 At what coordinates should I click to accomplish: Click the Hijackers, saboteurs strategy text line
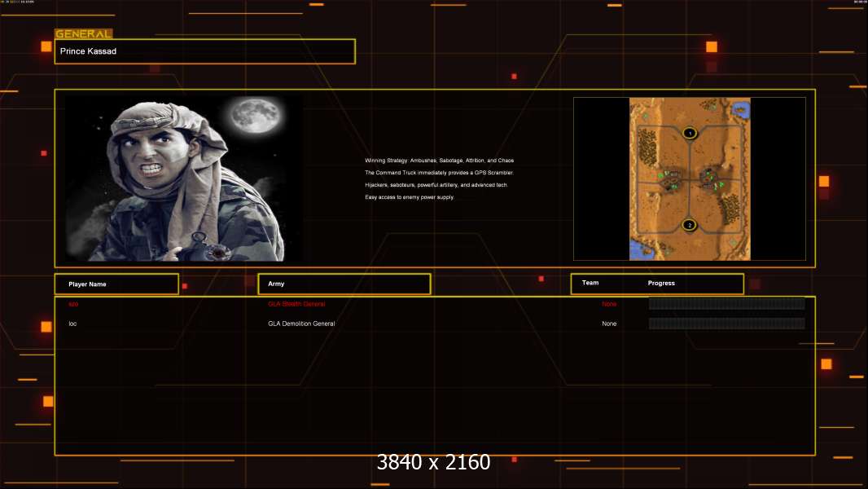tap(436, 185)
